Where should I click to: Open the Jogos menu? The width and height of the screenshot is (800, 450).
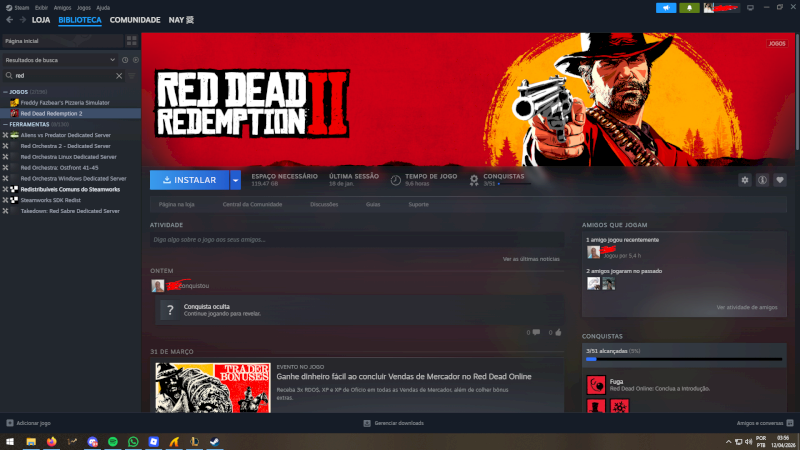(84, 8)
